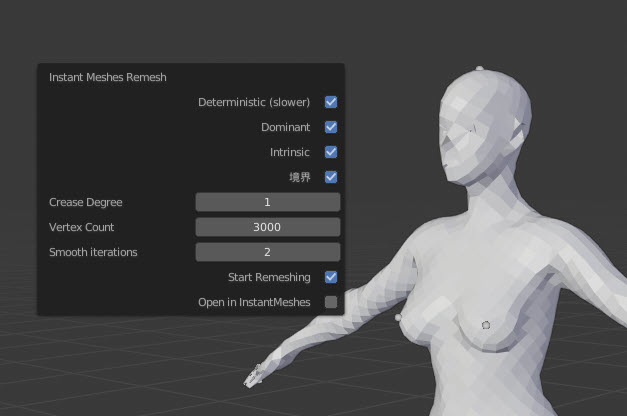
Task: Enable Open in InstantMeshes checkbox
Action: point(331,302)
